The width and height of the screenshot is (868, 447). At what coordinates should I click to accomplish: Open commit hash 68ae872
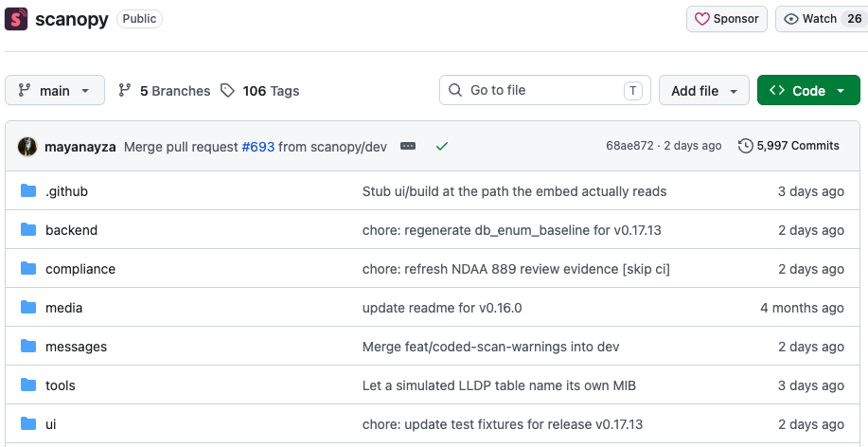[x=629, y=146]
